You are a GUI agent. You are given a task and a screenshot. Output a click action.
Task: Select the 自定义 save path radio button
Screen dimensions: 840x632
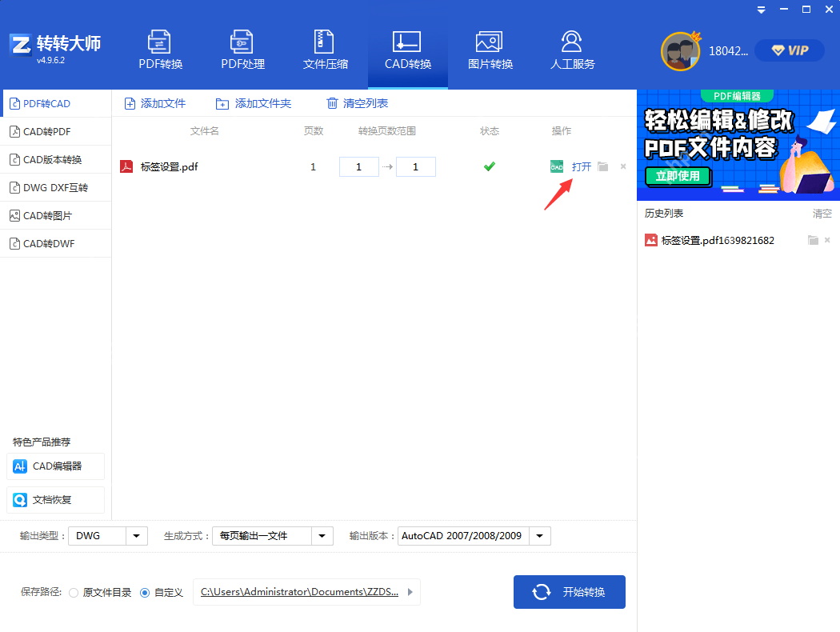[x=145, y=592]
